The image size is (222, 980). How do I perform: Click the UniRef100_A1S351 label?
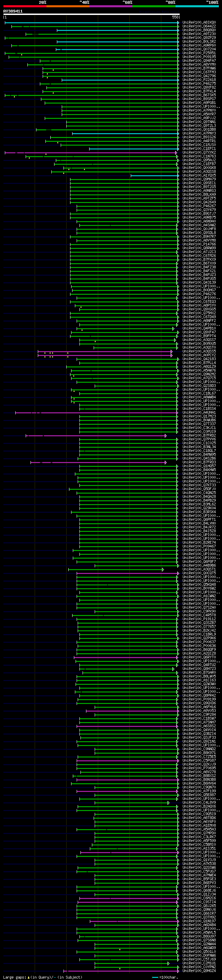pyautogui.click(x=199, y=848)
